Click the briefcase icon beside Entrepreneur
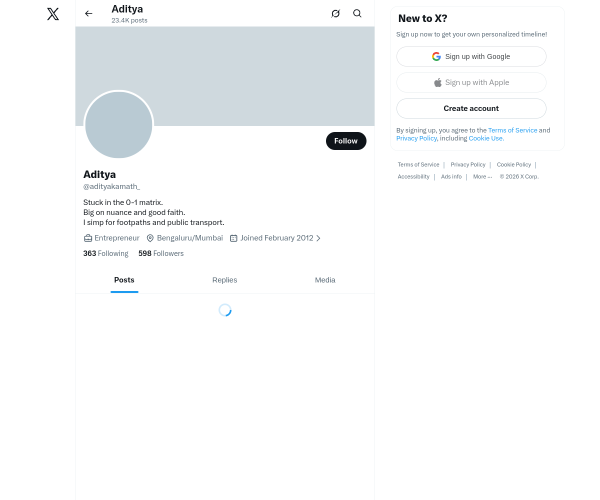Screen dimensions: 600x500 88,238
